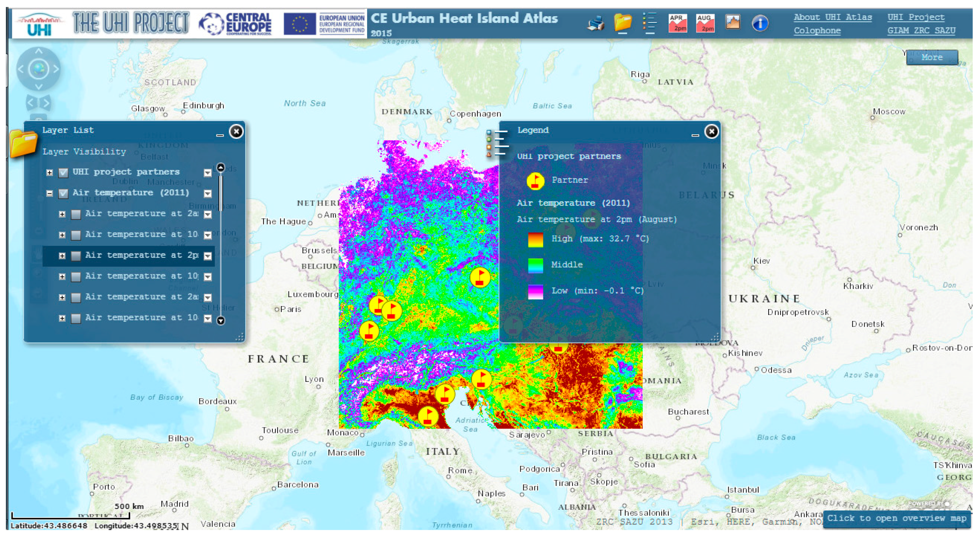The width and height of the screenshot is (980, 540).
Task: Show the APR 2pm temperature layer
Action: 677,23
